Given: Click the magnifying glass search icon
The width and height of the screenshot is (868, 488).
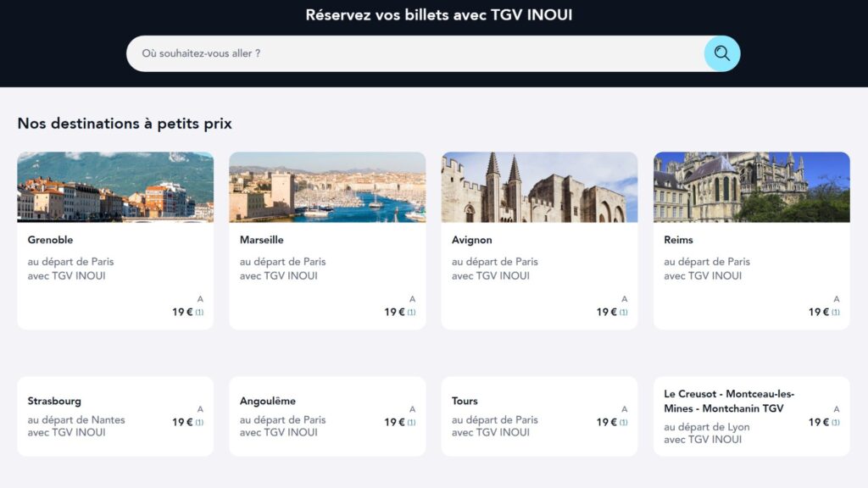Looking at the screenshot, I should (x=721, y=53).
